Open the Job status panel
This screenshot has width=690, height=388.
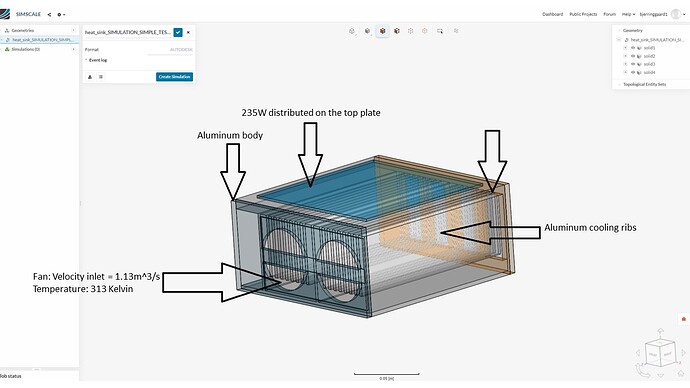[11, 376]
